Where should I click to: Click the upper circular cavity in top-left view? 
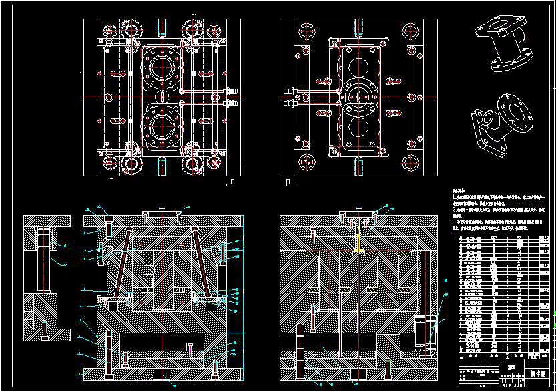162,67
